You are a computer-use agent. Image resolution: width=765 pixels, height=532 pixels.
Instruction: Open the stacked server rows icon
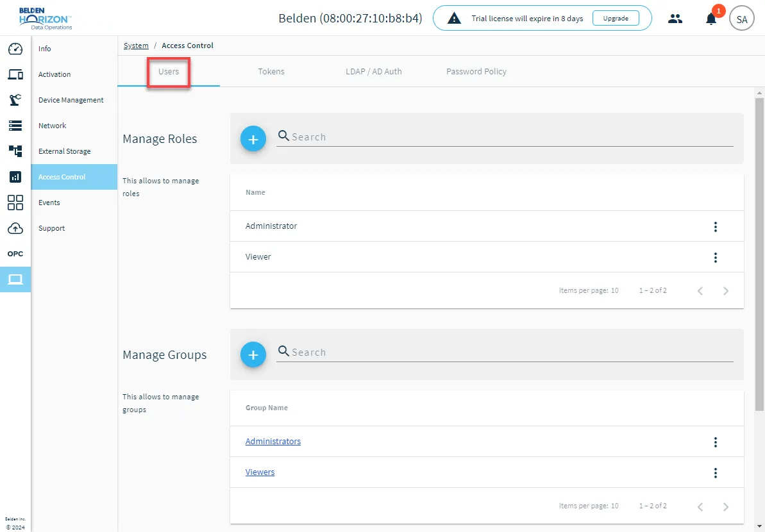pos(15,126)
